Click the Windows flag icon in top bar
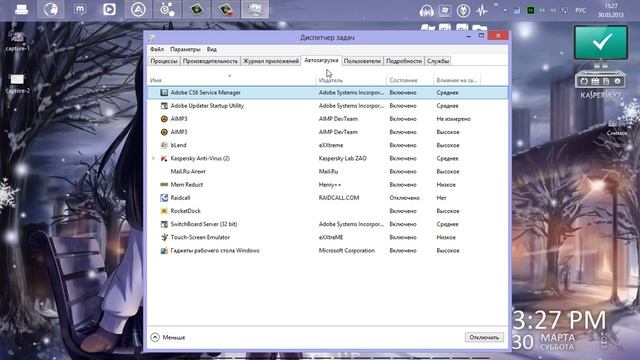The image size is (640, 360). (x=445, y=11)
